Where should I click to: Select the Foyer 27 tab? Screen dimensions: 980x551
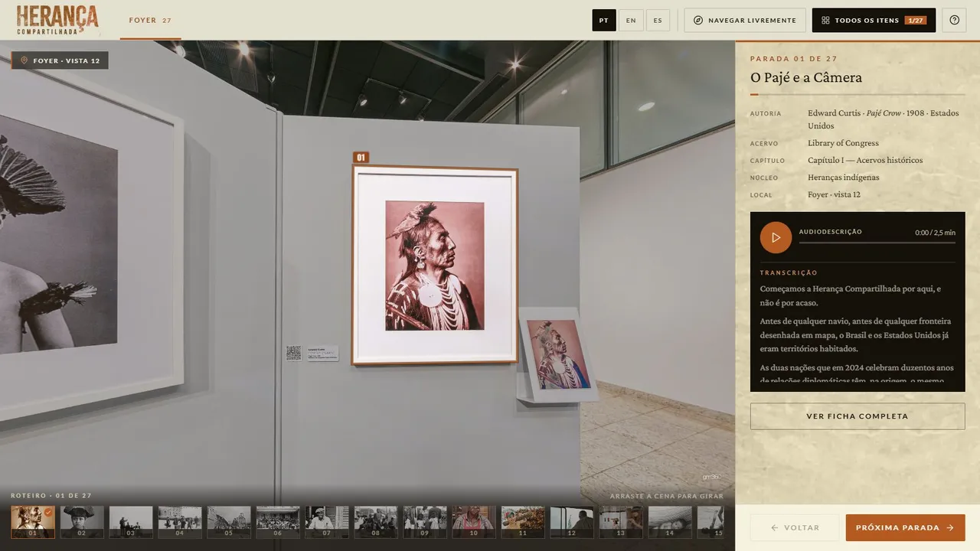150,21
